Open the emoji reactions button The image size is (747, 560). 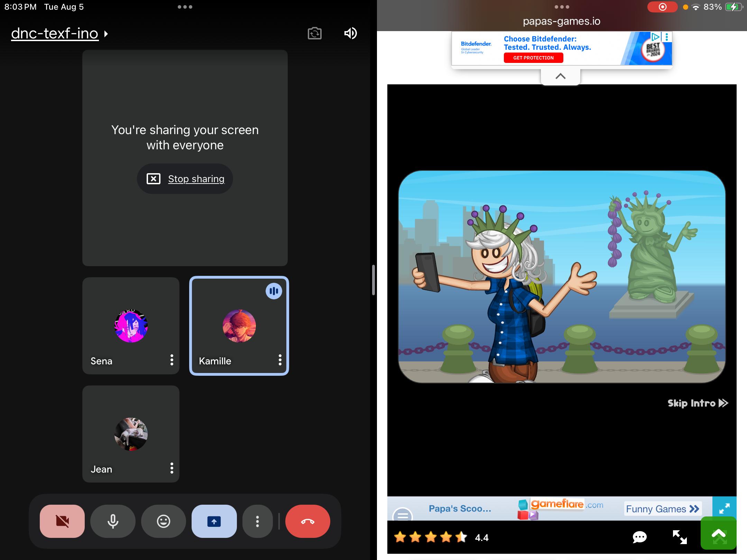coord(163,521)
